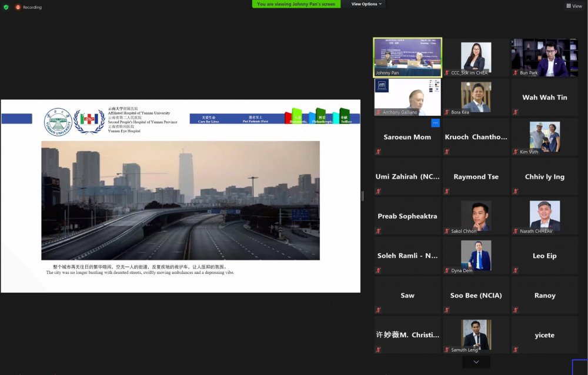The height and width of the screenshot is (375, 588).
Task: Click the Kim Vuth participant tile
Action: (544, 136)
